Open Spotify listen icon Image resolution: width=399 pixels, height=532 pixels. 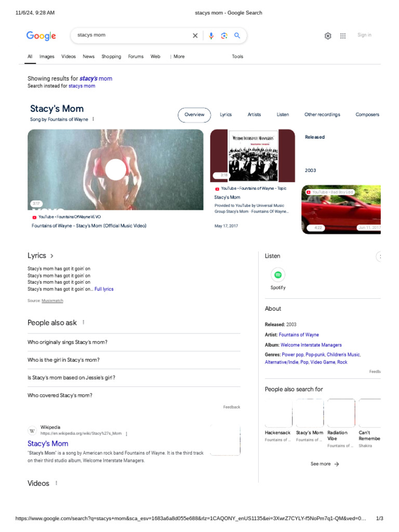(278, 275)
